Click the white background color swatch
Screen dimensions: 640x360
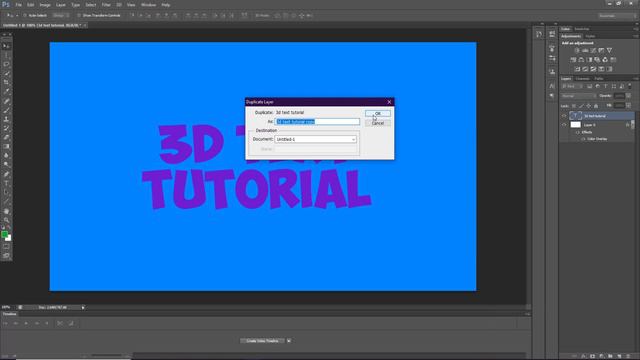tap(9, 238)
